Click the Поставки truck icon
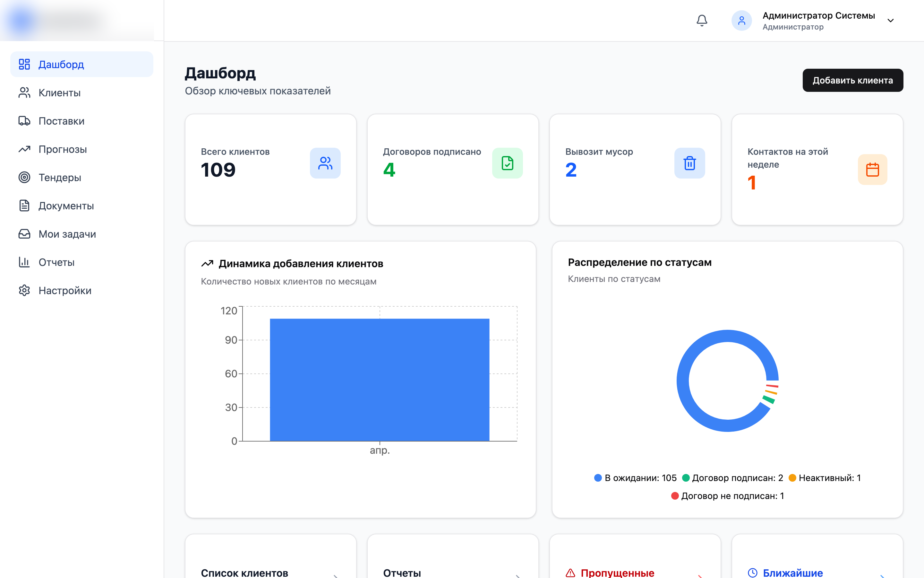The width and height of the screenshot is (924, 578). tap(24, 121)
